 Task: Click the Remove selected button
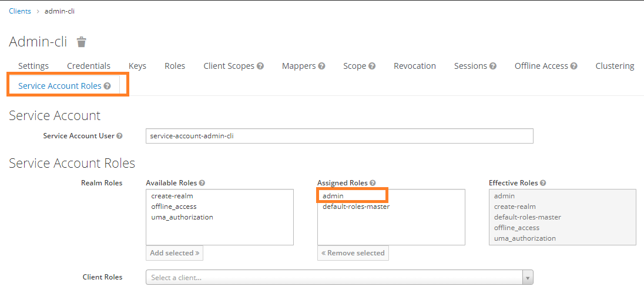[353, 253]
